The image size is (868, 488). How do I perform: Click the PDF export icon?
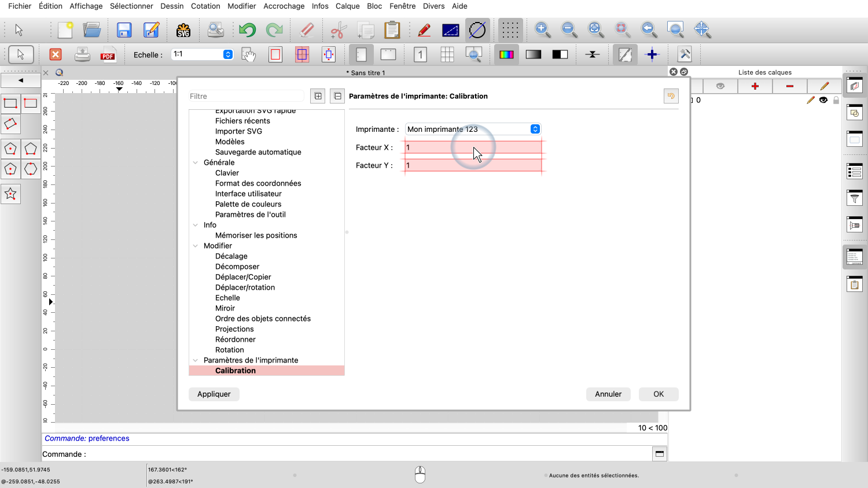(108, 55)
